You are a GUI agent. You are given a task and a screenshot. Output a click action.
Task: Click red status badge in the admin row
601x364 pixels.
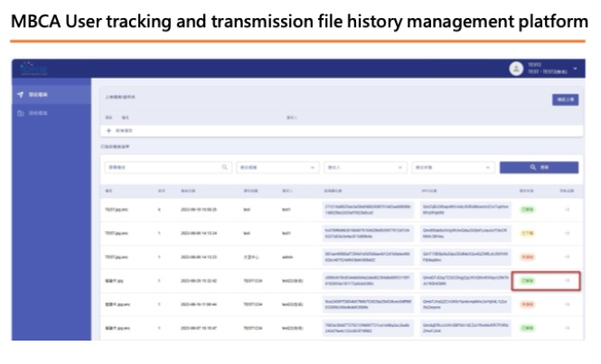pos(528,257)
